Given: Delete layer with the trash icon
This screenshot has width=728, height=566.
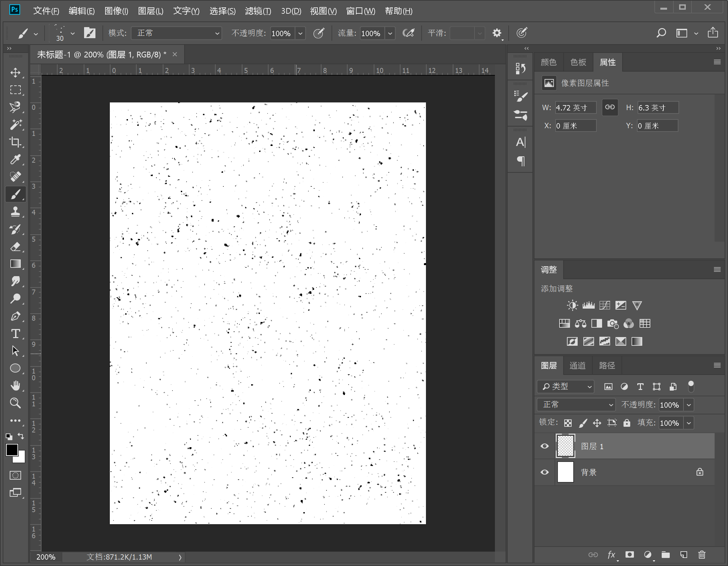Looking at the screenshot, I should pyautogui.click(x=702, y=555).
